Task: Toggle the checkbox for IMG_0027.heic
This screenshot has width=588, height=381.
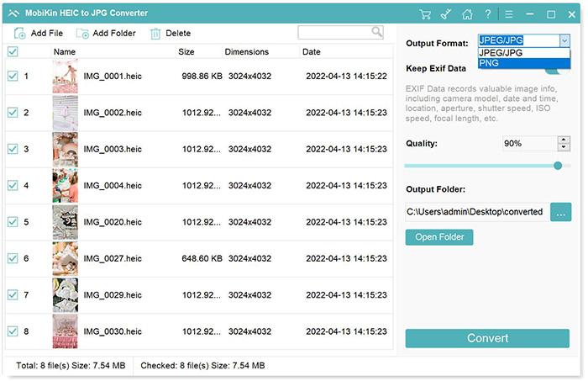Action: 13,259
